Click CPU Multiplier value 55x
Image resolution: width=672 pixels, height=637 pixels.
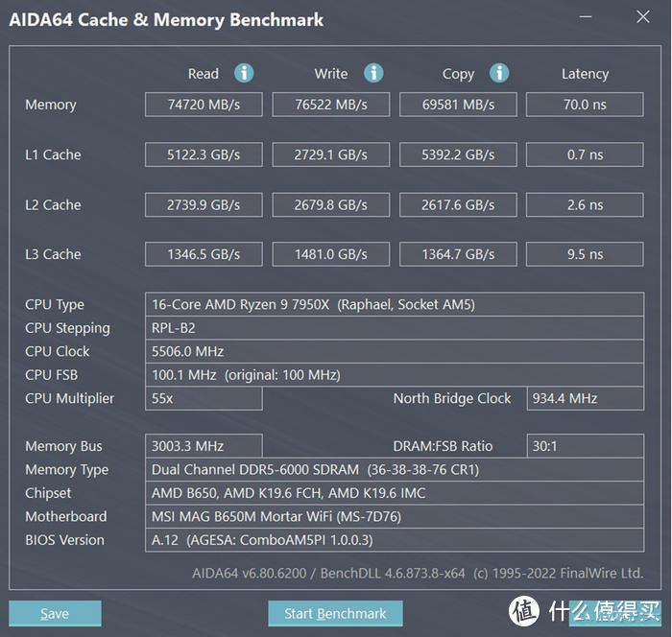(x=204, y=398)
